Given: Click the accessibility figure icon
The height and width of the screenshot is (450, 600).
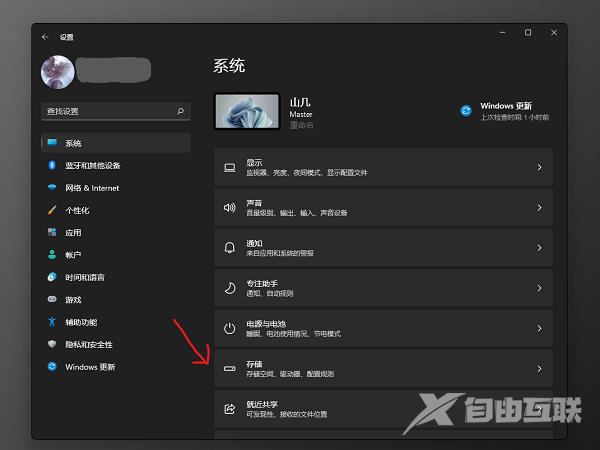Looking at the screenshot, I should (52, 321).
